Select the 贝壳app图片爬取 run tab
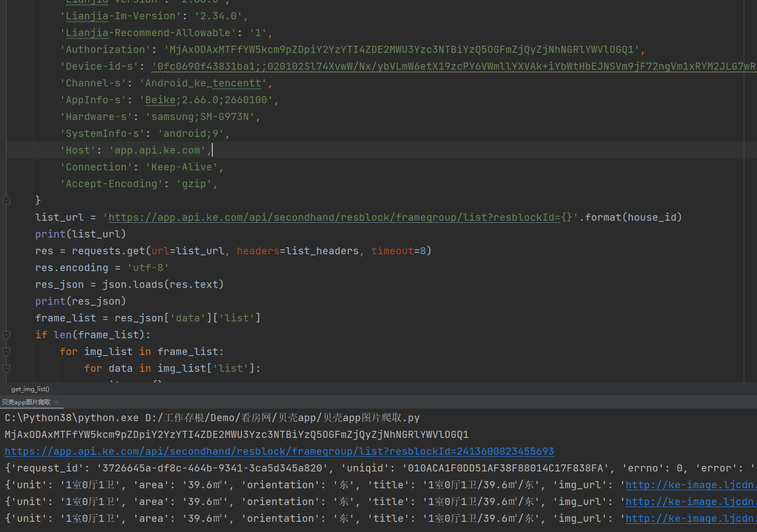 tap(26, 402)
